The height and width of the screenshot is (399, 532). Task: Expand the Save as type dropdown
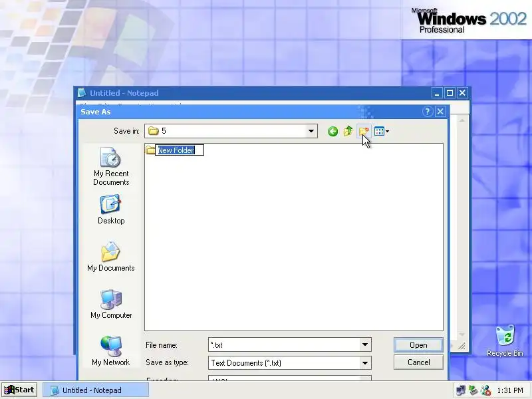tap(365, 362)
